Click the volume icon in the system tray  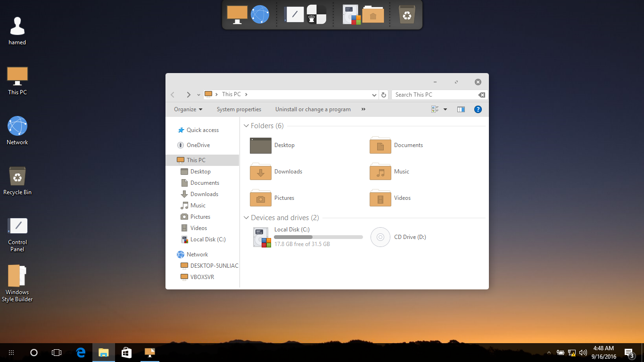point(583,353)
